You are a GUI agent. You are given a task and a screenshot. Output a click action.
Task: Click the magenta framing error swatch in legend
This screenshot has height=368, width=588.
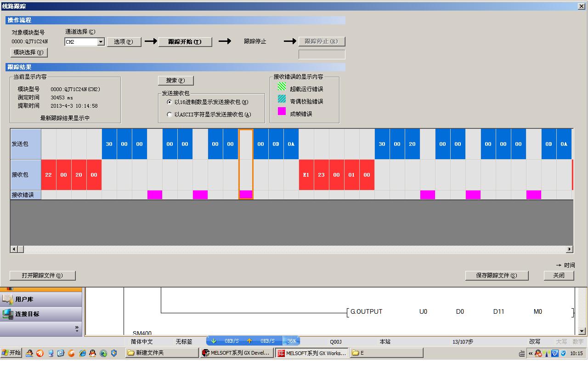point(282,111)
